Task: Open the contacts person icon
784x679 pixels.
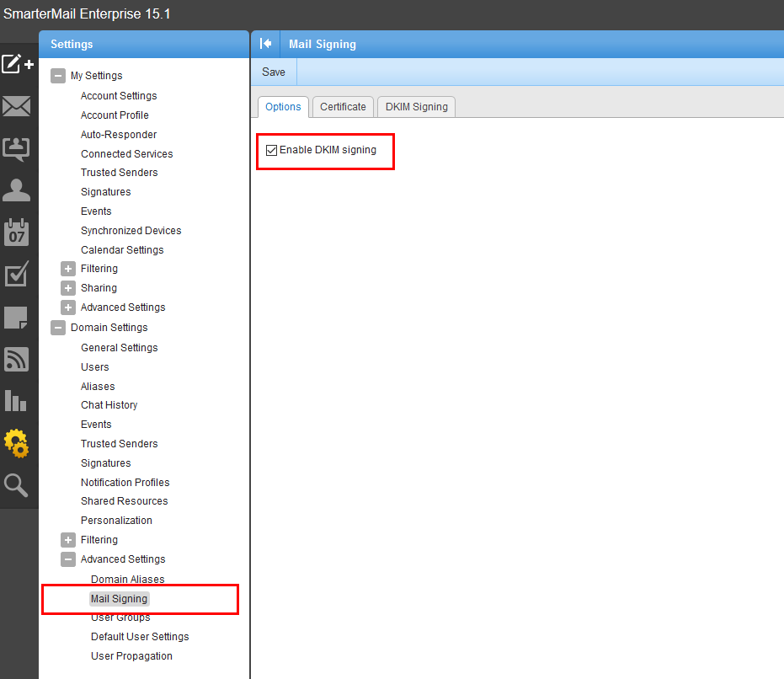Action: (17, 190)
